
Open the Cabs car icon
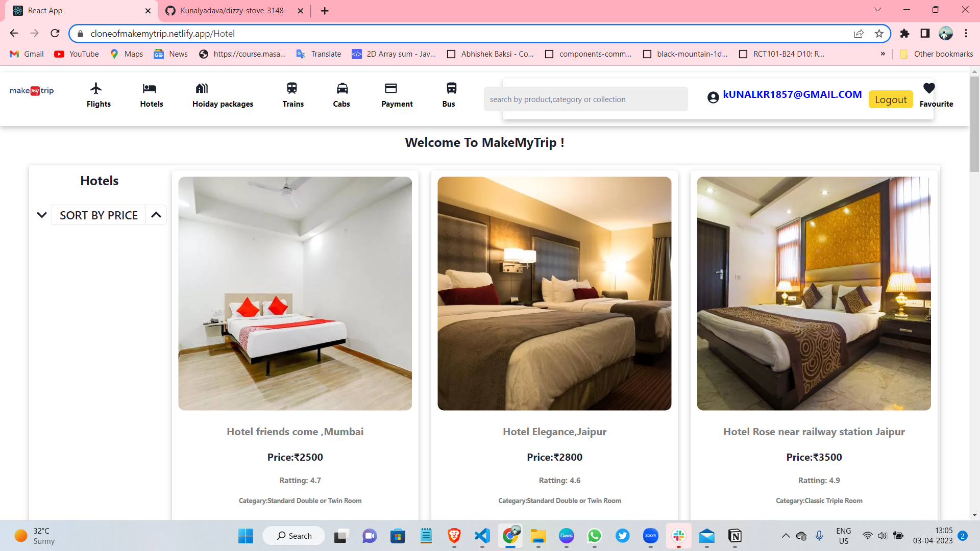tap(342, 88)
